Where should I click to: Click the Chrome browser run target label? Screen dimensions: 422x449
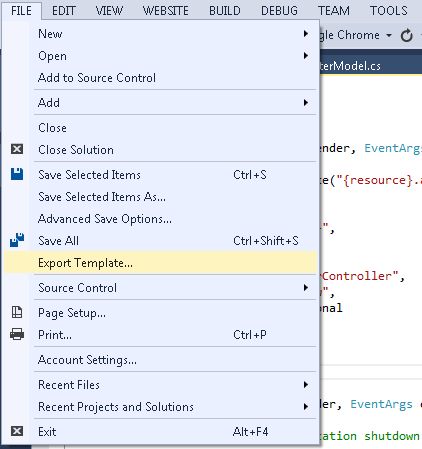(350, 35)
